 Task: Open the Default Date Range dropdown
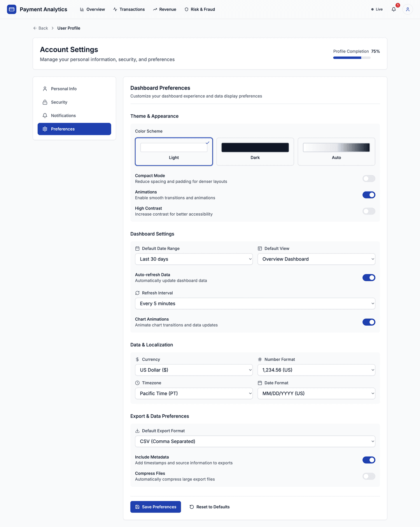coord(194,259)
